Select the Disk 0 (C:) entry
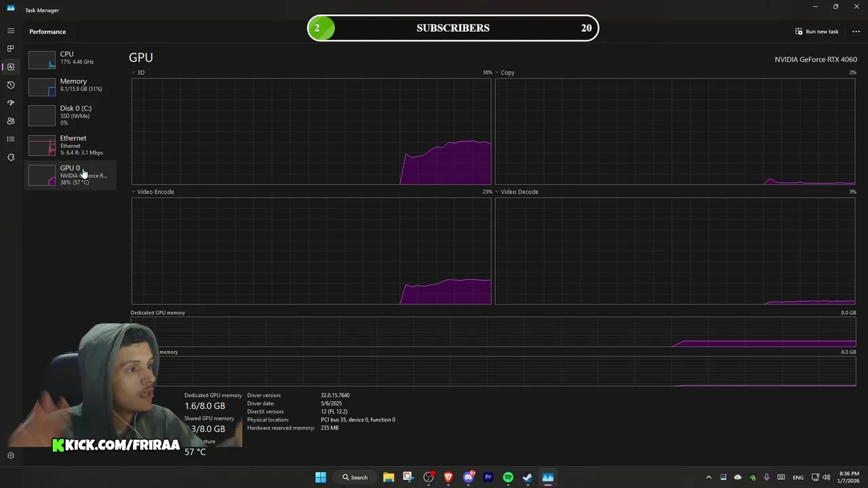This screenshot has width=868, height=488. click(x=70, y=115)
